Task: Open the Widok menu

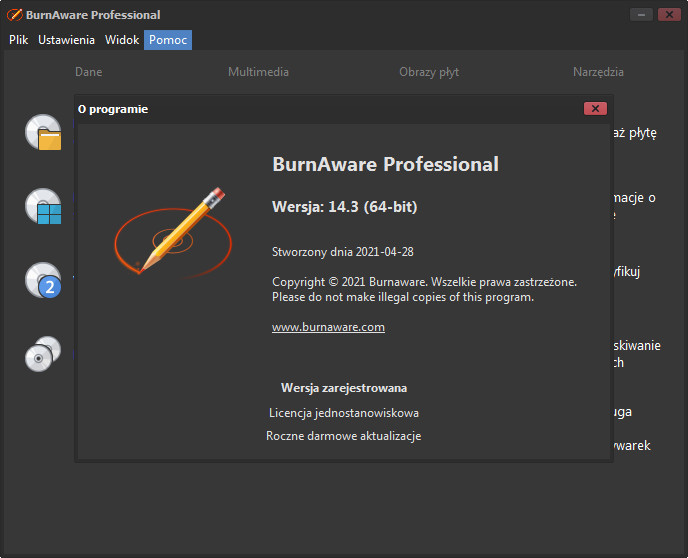Action: [x=122, y=40]
